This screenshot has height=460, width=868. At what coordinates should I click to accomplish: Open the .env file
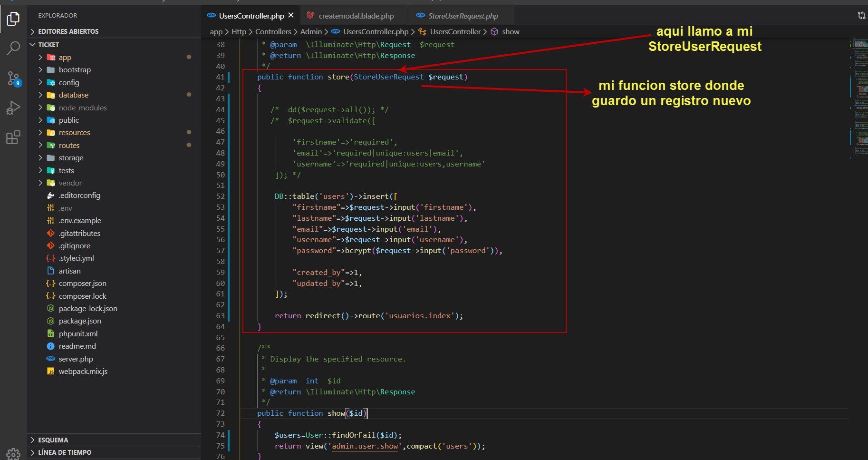[x=114, y=208]
